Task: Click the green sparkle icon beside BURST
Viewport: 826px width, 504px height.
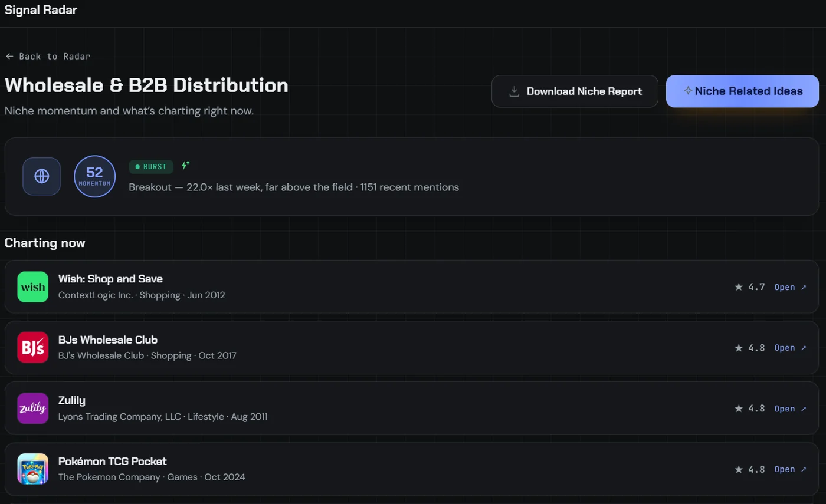Action: [186, 166]
